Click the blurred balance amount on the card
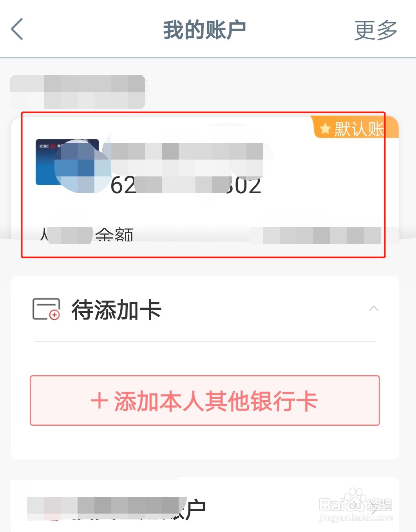The width and height of the screenshot is (416, 532). pyautogui.click(x=315, y=235)
